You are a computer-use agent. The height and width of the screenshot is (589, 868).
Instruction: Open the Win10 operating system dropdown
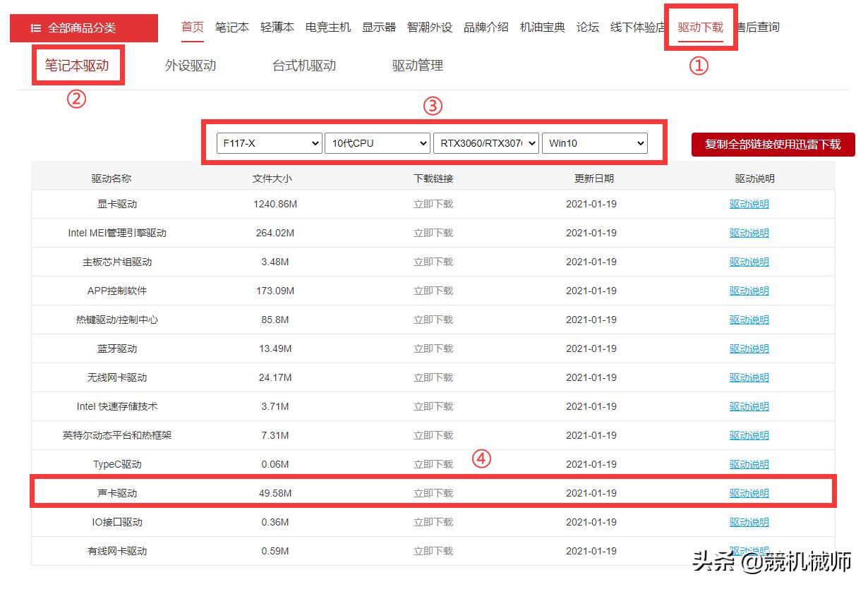[594, 142]
